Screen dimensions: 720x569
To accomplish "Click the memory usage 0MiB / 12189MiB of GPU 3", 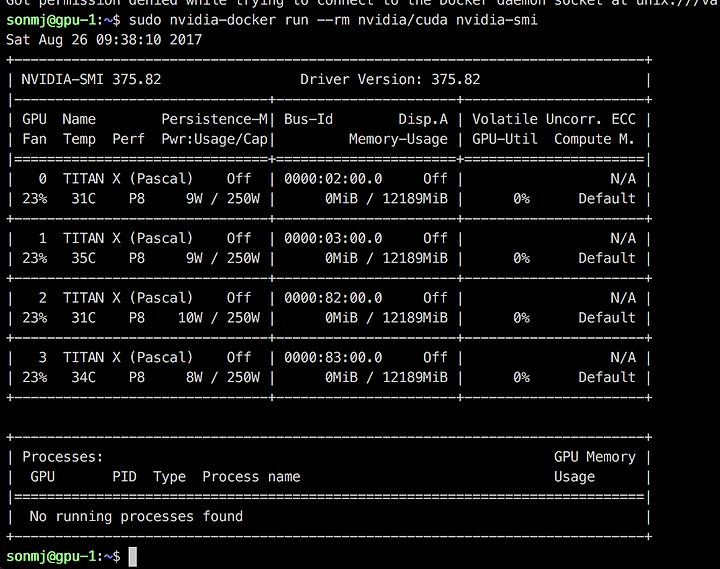I will coord(386,377).
